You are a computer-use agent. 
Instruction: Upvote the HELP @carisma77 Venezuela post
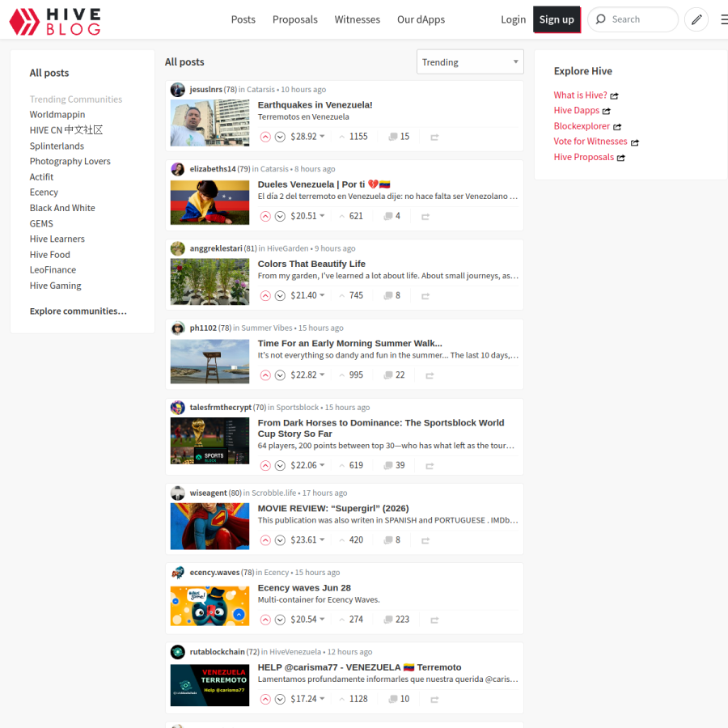pyautogui.click(x=265, y=699)
